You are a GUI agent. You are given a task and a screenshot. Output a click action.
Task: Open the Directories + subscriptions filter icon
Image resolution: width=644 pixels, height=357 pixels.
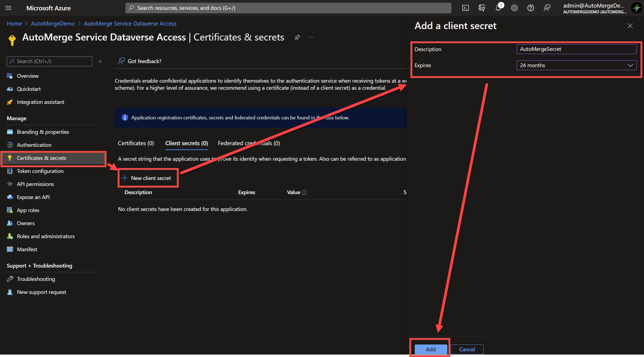click(x=482, y=8)
